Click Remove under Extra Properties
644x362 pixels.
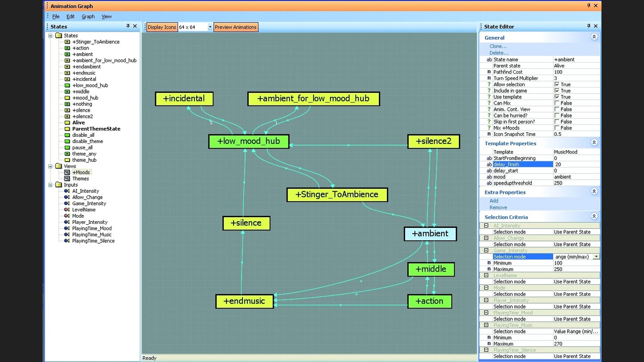[498, 207]
